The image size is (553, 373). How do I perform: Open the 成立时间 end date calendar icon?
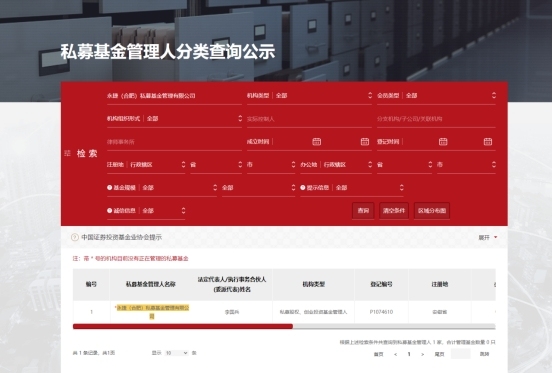tap(365, 142)
